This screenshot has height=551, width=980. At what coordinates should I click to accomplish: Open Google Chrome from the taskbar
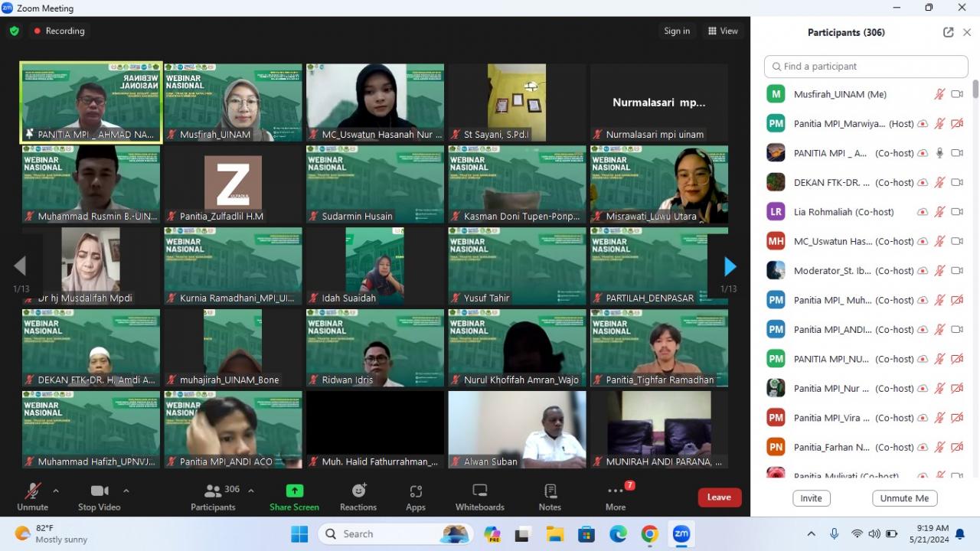point(649,533)
